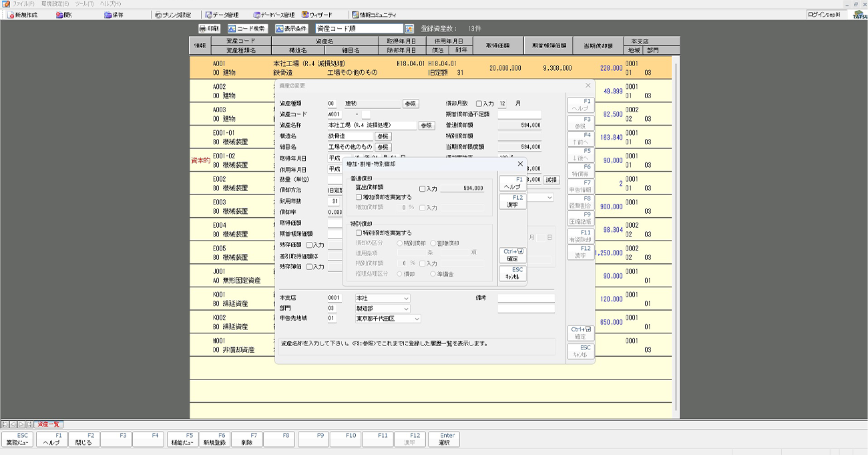
Task: Check the 特別償却を実施する option
Action: pyautogui.click(x=359, y=233)
